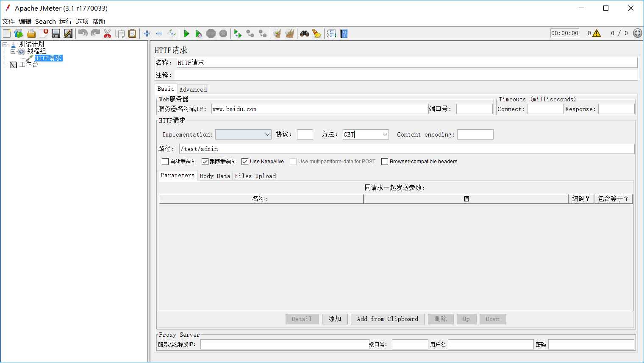Click the Open file folder icon

click(31, 34)
